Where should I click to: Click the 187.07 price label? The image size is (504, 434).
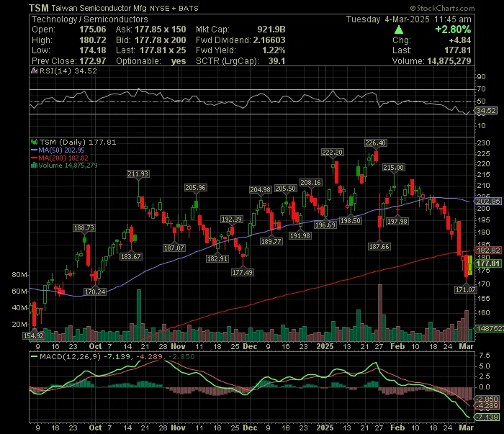(174, 248)
